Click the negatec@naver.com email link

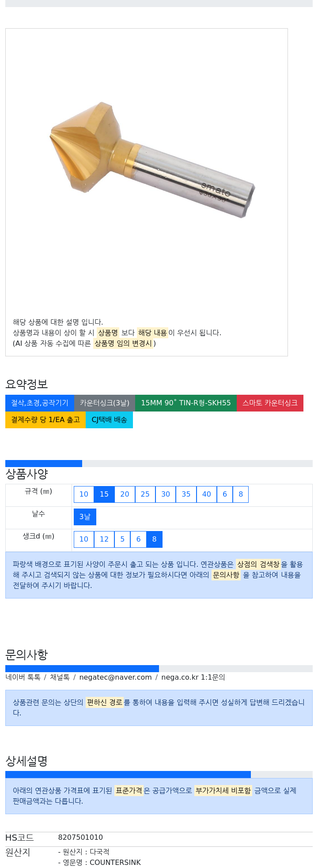115,677
